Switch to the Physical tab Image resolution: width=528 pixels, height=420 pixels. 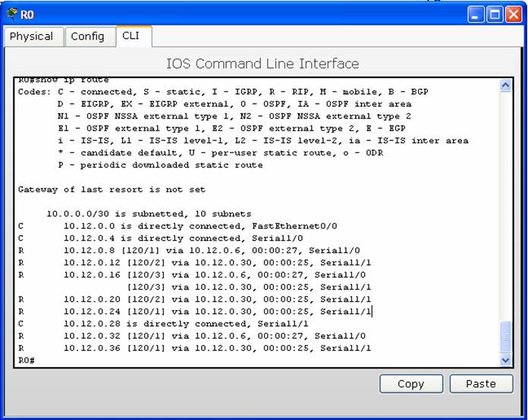click(x=32, y=36)
